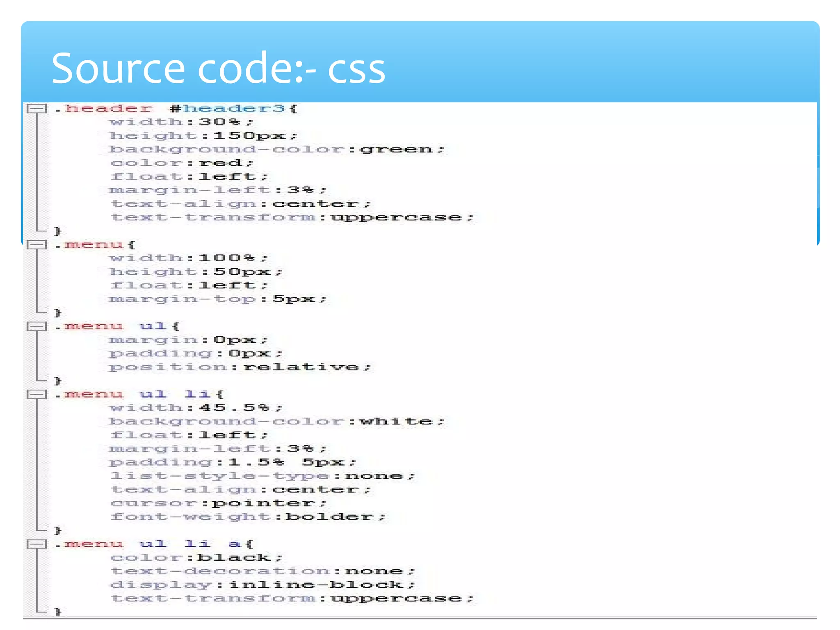Image resolution: width=840 pixels, height=630 pixels.
Task: Click the #header3 selector text
Action: tap(228, 109)
